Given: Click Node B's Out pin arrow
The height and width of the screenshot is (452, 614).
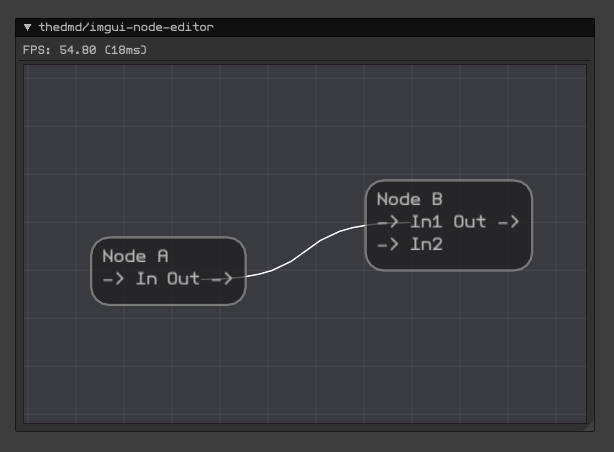Looking at the screenshot, I should click(508, 222).
